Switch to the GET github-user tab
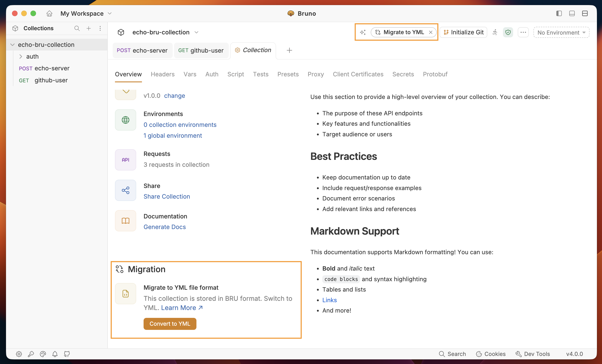Image resolution: width=602 pixels, height=364 pixels. coord(201,50)
